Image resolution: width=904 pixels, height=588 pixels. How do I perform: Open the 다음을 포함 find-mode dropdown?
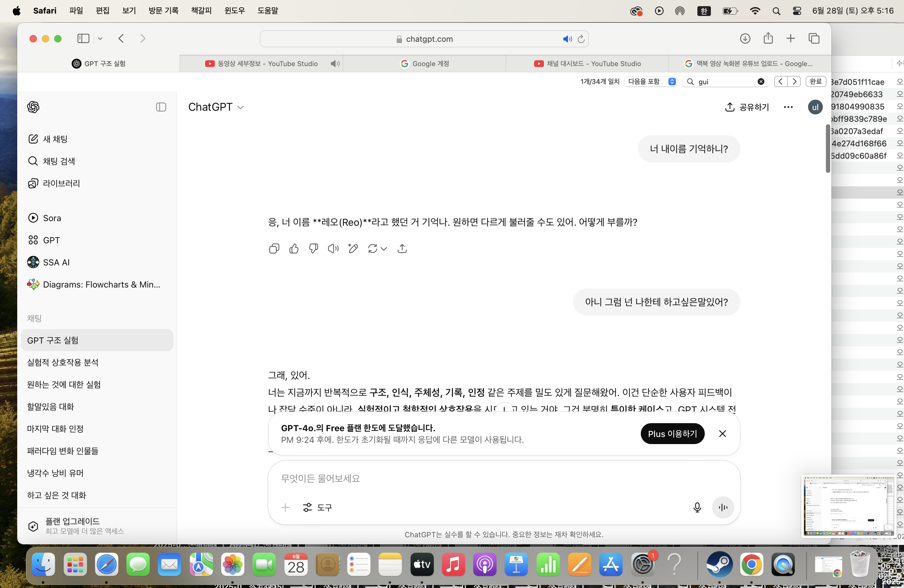pyautogui.click(x=651, y=81)
